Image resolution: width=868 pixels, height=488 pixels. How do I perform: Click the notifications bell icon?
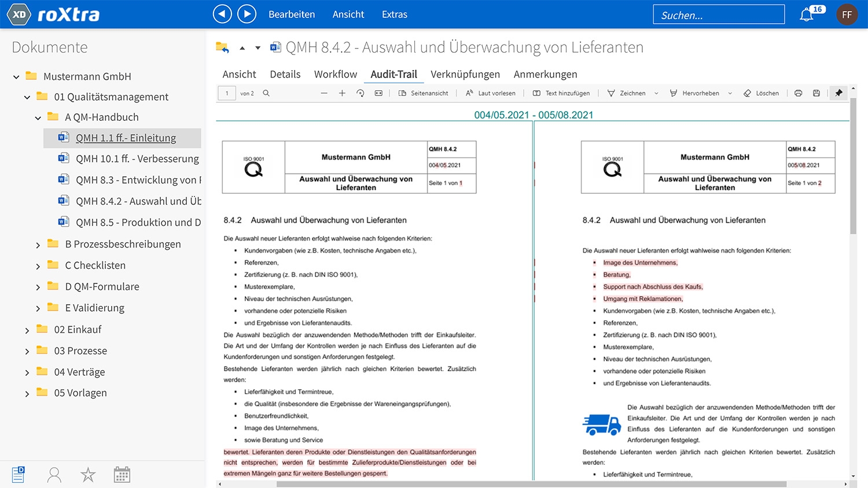point(807,15)
